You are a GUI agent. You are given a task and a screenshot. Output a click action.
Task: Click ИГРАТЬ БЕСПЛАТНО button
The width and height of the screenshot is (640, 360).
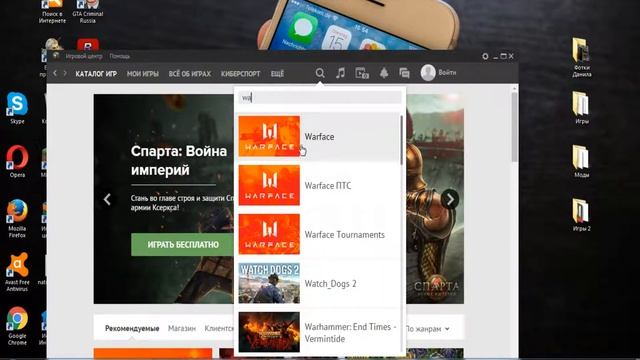[183, 244]
